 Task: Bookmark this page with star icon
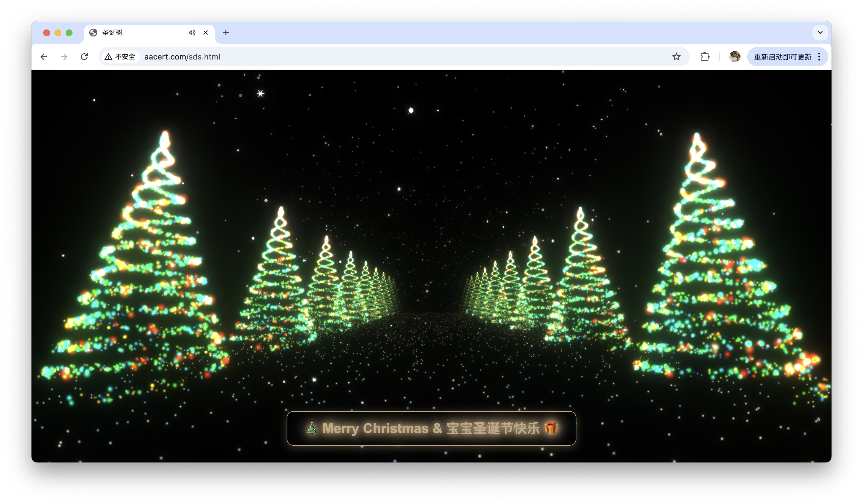[x=676, y=56]
